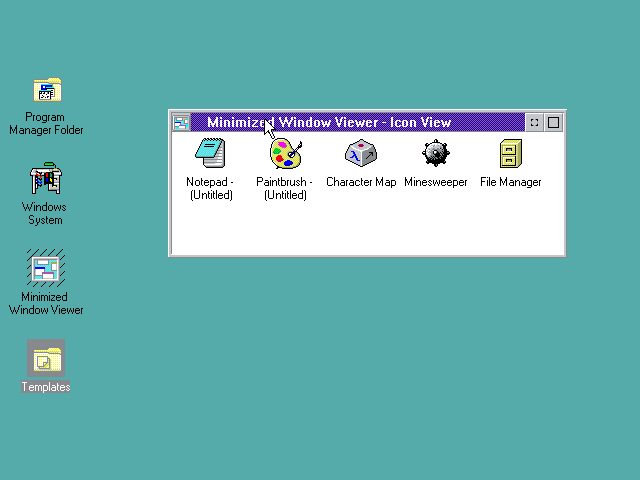Click the "Paintbrush - (Untitled)" label
This screenshot has width=640, height=480.
[285, 188]
